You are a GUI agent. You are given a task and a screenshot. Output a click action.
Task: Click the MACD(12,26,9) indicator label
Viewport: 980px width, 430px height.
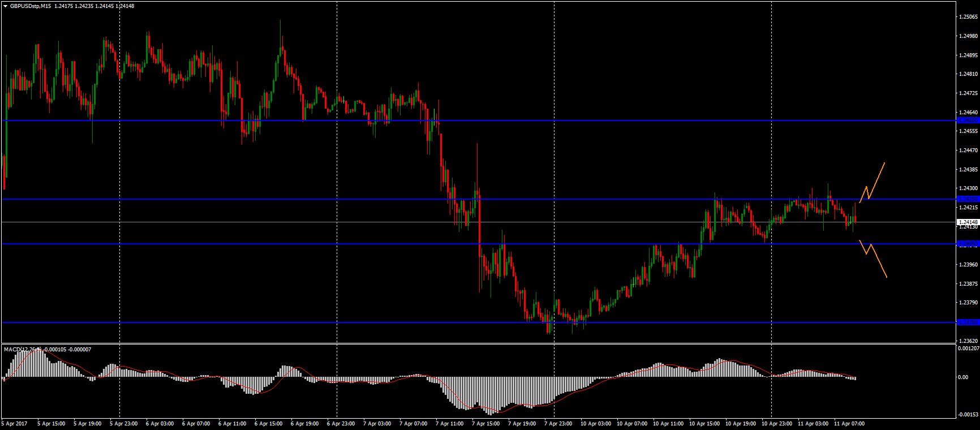23,350
